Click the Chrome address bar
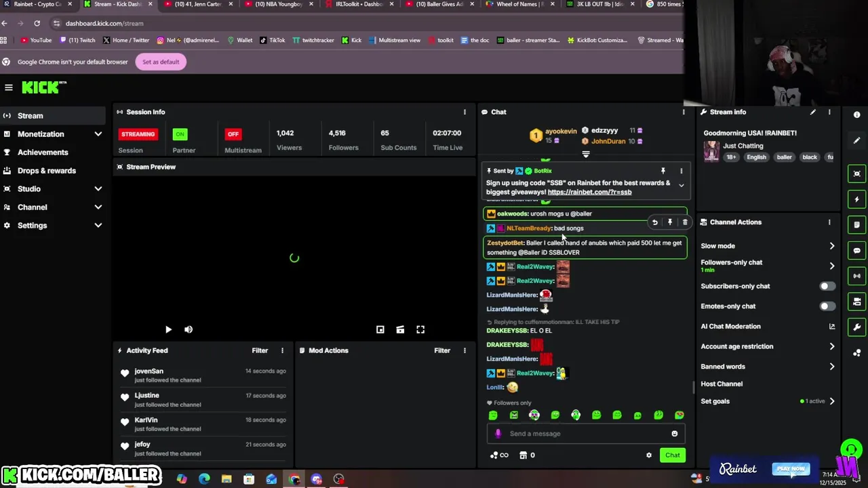This screenshot has height=488, width=868. [x=366, y=23]
